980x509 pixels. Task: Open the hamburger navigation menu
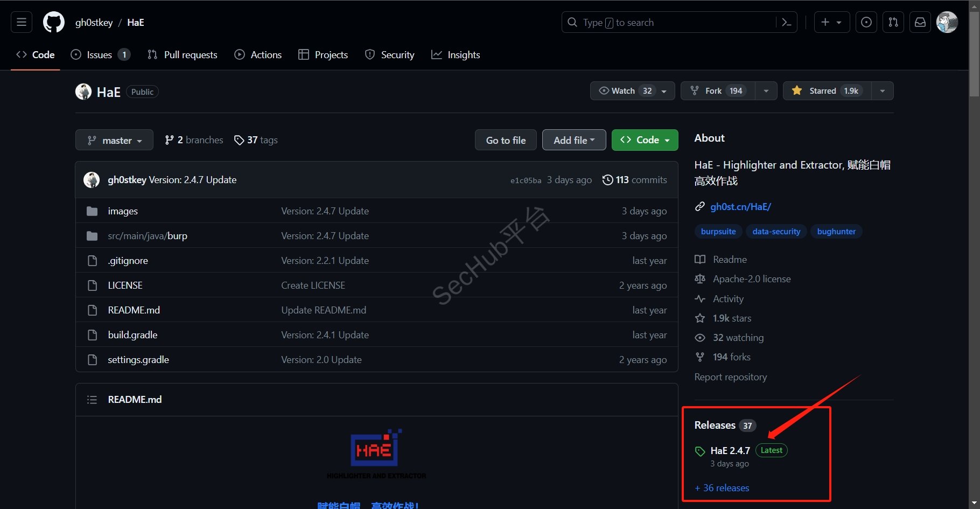(22, 22)
